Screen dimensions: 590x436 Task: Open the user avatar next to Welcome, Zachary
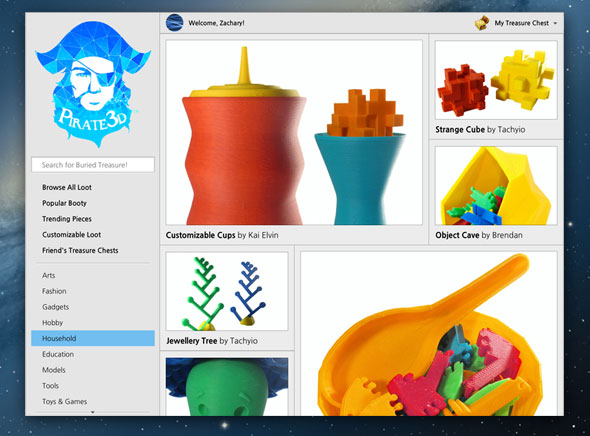[x=175, y=23]
